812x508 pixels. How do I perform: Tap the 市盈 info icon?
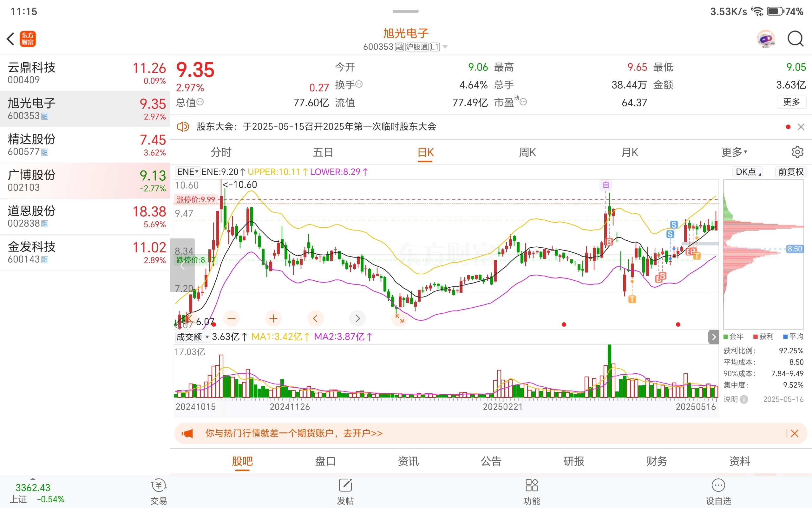pyautogui.click(x=523, y=102)
